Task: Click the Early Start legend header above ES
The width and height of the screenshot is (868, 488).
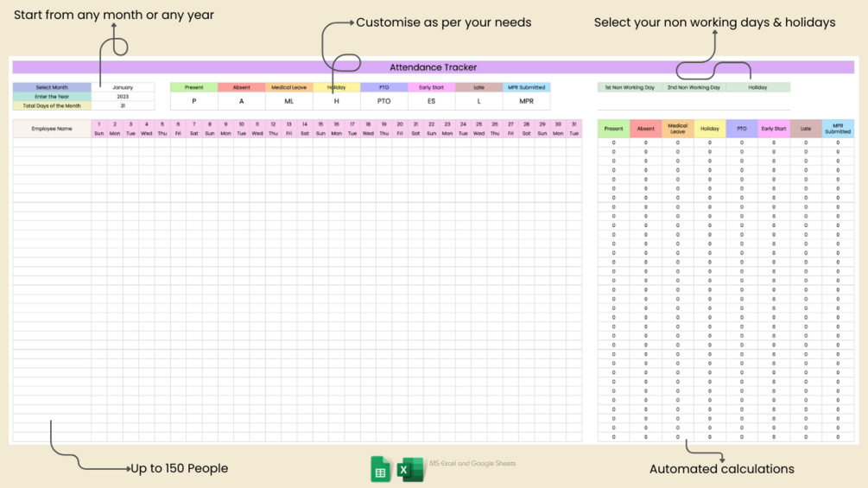Action: pyautogui.click(x=431, y=87)
